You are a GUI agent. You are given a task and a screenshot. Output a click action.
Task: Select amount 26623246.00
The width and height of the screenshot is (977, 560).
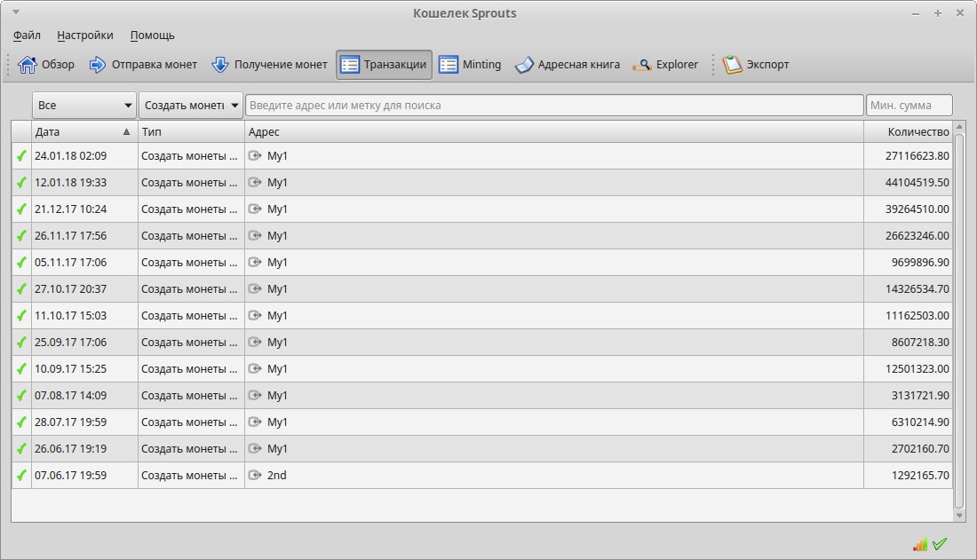(x=917, y=235)
